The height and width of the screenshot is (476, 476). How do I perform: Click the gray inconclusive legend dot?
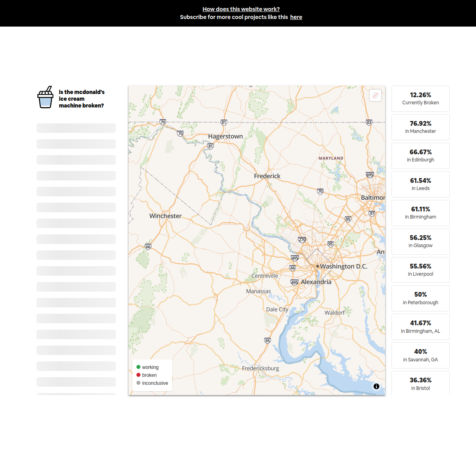pyautogui.click(x=138, y=383)
